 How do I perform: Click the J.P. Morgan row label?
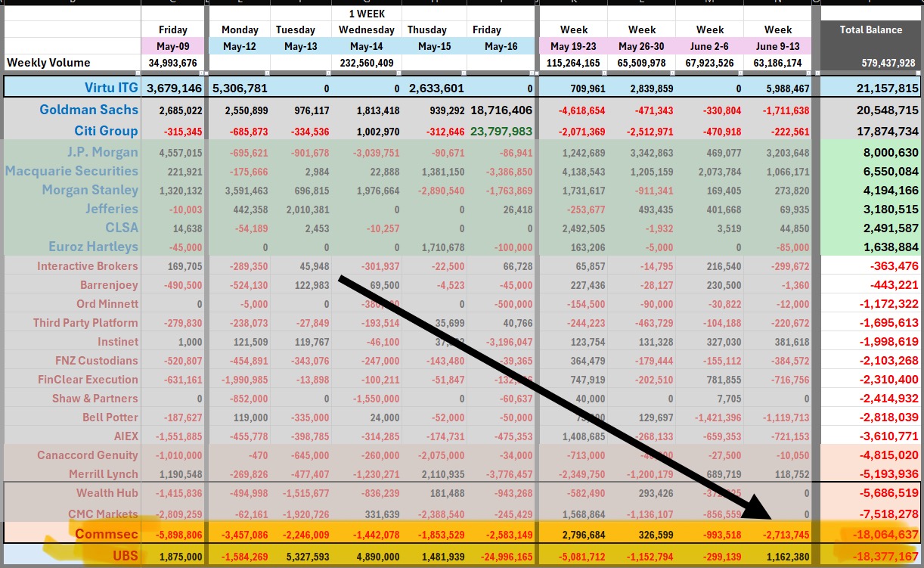click(104, 152)
